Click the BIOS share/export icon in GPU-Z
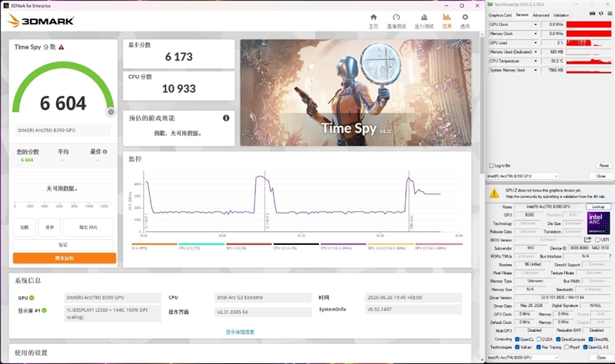The width and height of the screenshot is (615, 364). click(x=587, y=240)
